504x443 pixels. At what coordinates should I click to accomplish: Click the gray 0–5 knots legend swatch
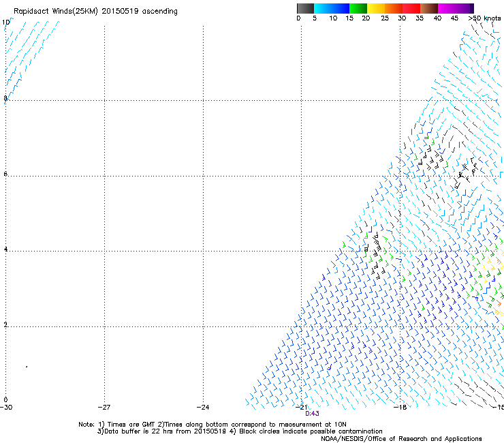click(x=305, y=8)
